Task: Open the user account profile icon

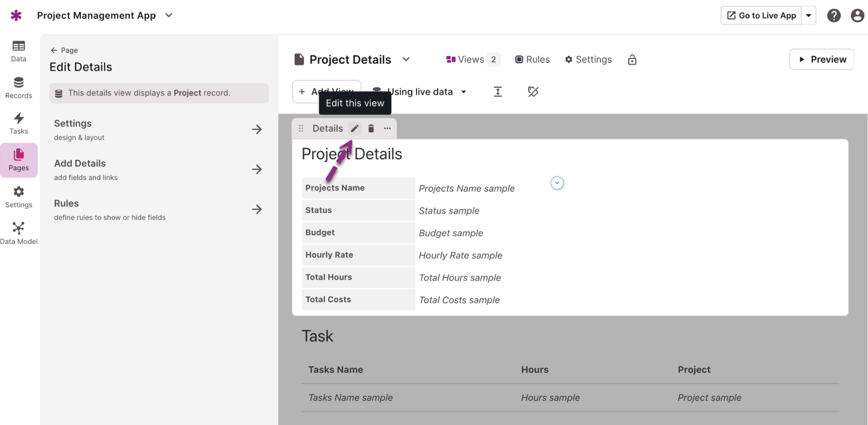Action: pyautogui.click(x=857, y=16)
